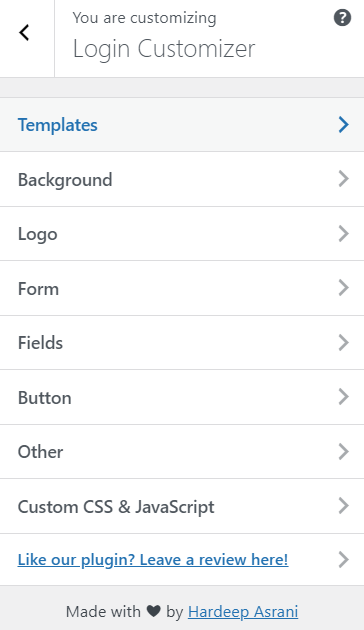
Task: Open the Button styling section
Action: coord(182,397)
